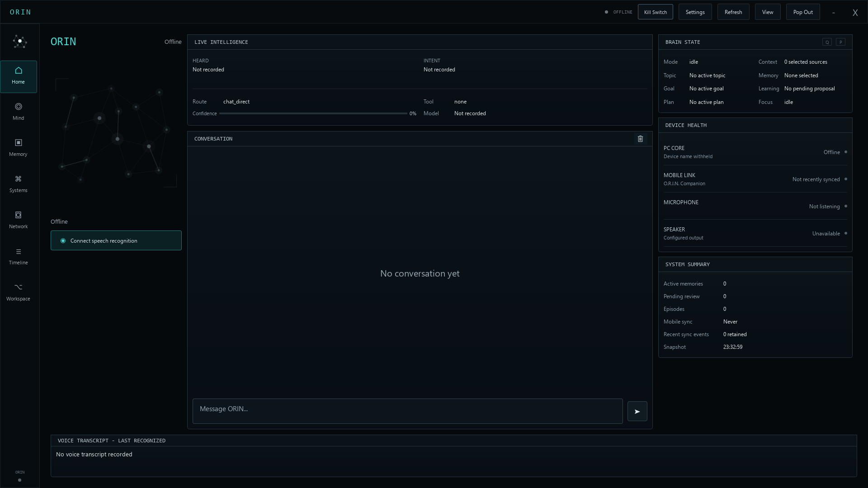Click the Confidence progress bar

(x=313, y=113)
